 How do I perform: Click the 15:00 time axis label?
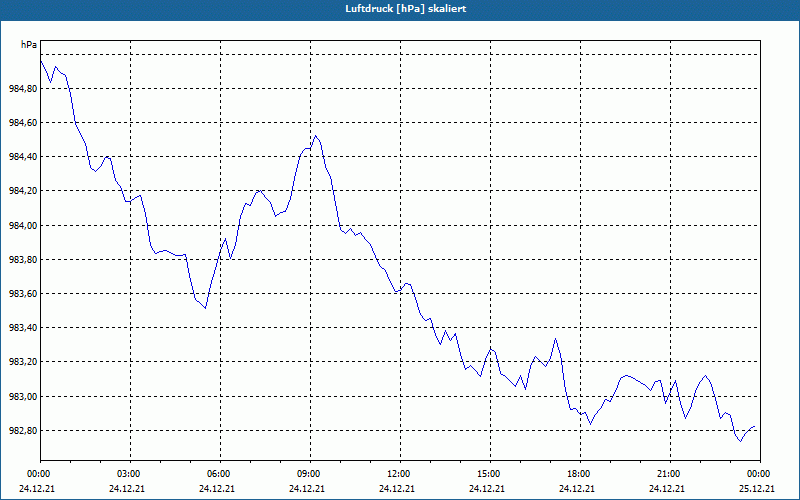tap(490, 474)
